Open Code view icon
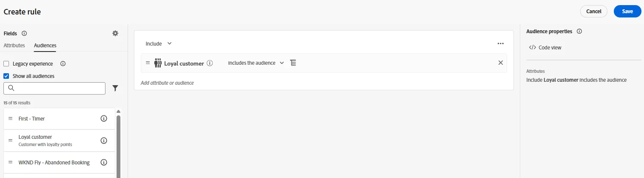Viewport: 644px width, 178px height. [x=532, y=47]
